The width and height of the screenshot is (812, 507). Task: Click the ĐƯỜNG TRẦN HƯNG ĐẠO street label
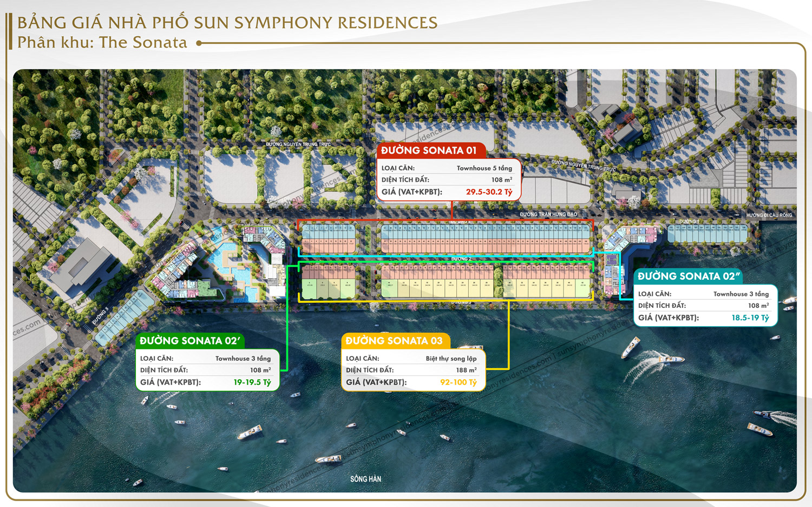[548, 215]
